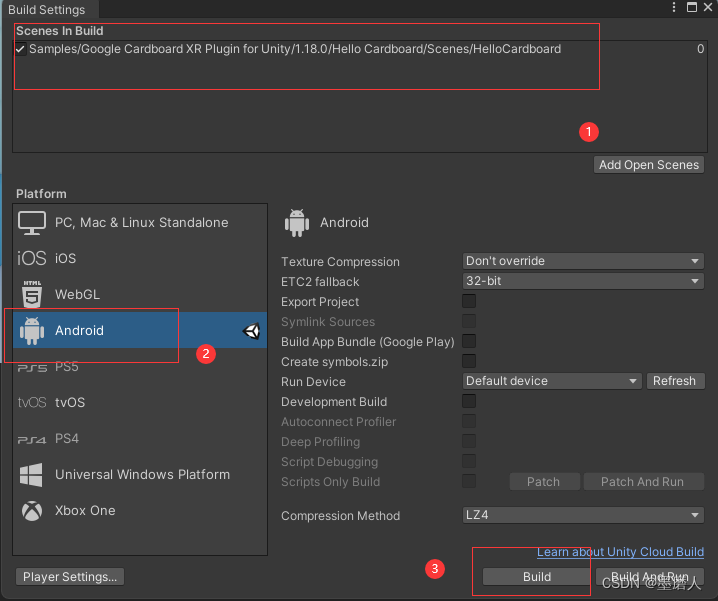Screen dimensions: 718x601
Task: Enable Create symbols.zip checkbox
Action: point(469,361)
